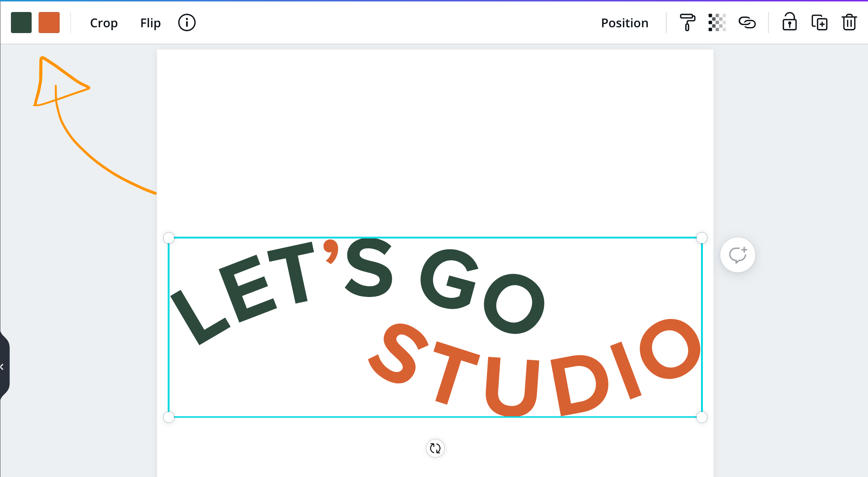
Task: Click the add comment bubble icon
Action: [x=738, y=255]
